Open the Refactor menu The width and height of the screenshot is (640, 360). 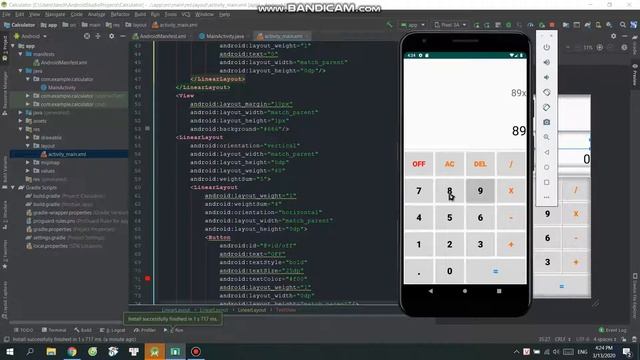coord(120,14)
